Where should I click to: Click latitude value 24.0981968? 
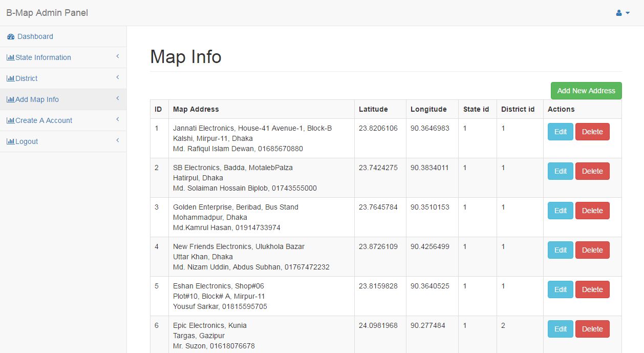(378, 325)
